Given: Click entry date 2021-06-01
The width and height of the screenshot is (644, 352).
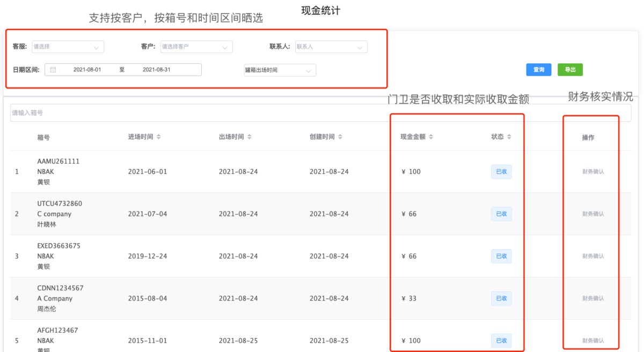Looking at the screenshot, I should click(x=148, y=172).
